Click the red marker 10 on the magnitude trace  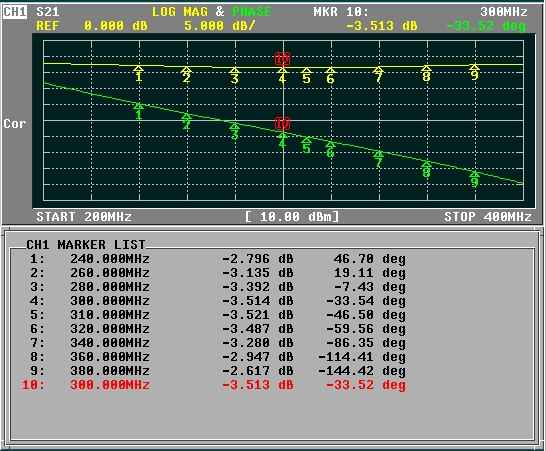coord(282,59)
